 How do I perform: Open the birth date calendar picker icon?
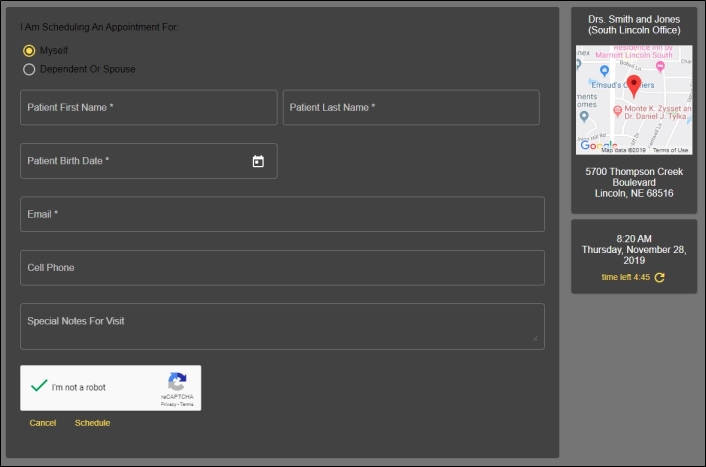pyautogui.click(x=257, y=161)
